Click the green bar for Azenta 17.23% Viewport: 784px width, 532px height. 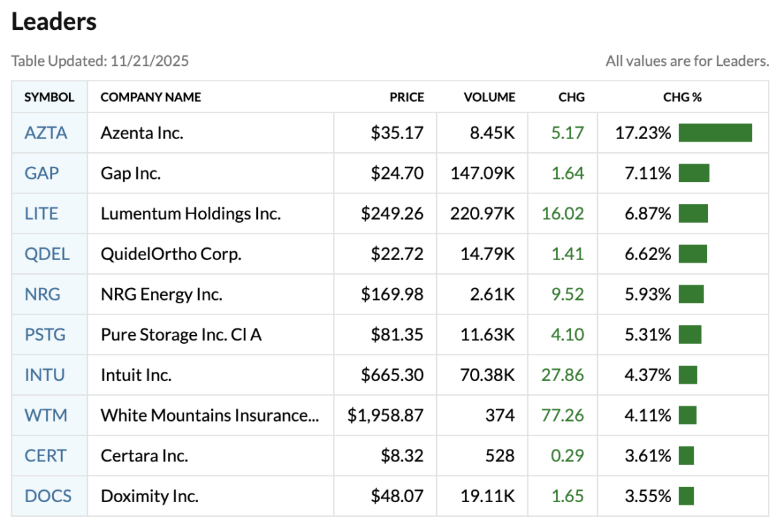point(715,133)
